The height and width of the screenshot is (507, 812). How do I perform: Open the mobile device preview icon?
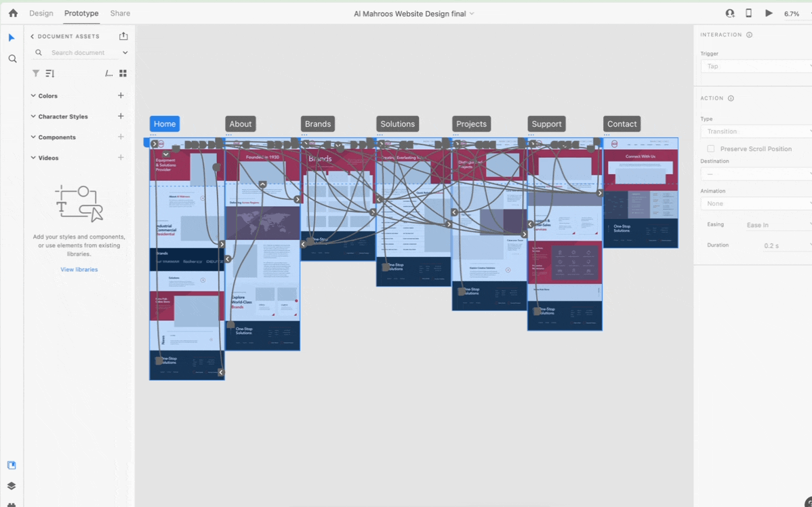pos(748,14)
